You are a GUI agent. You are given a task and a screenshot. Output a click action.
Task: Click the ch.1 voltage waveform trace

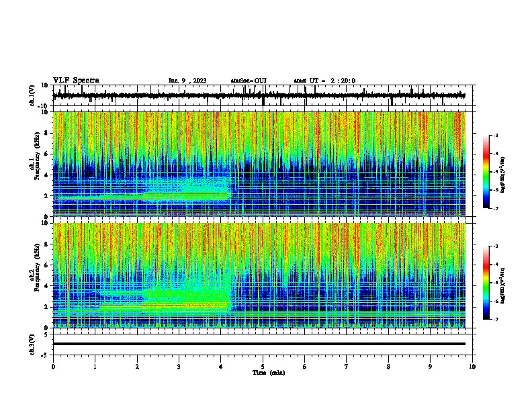click(259, 95)
